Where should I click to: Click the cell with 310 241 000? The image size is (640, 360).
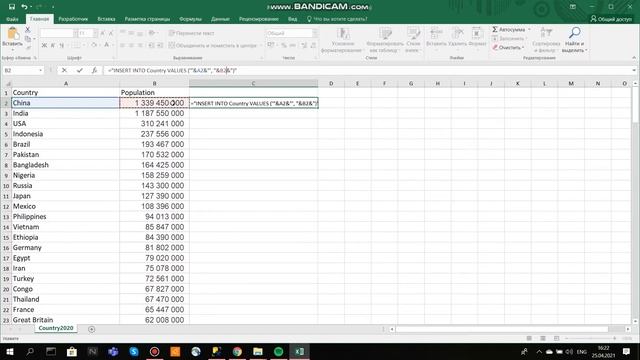tap(154, 123)
